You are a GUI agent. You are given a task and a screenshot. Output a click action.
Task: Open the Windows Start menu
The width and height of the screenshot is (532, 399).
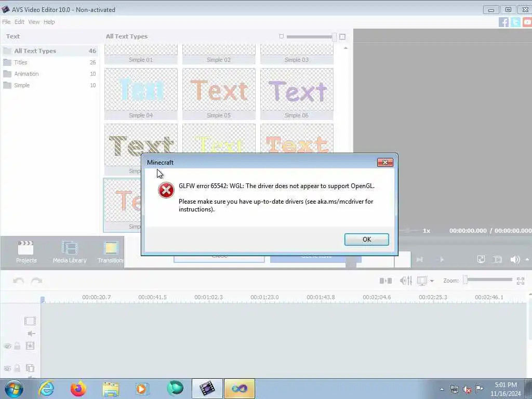[14, 389]
